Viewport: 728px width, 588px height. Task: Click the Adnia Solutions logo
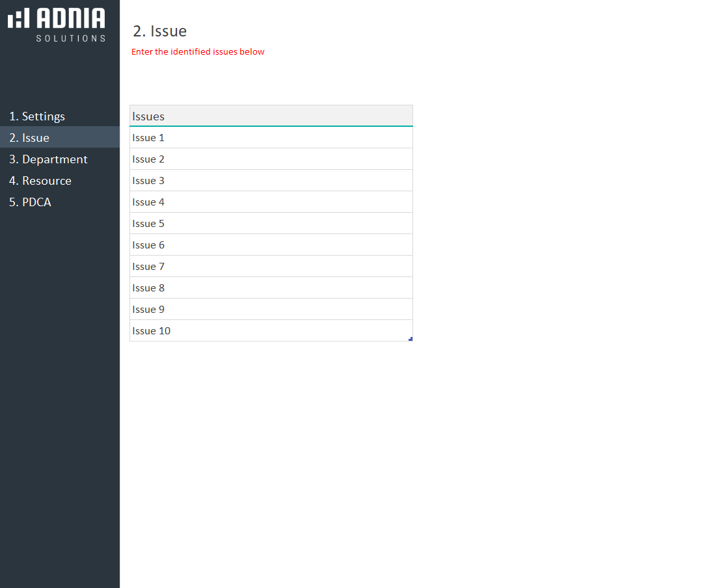point(57,25)
